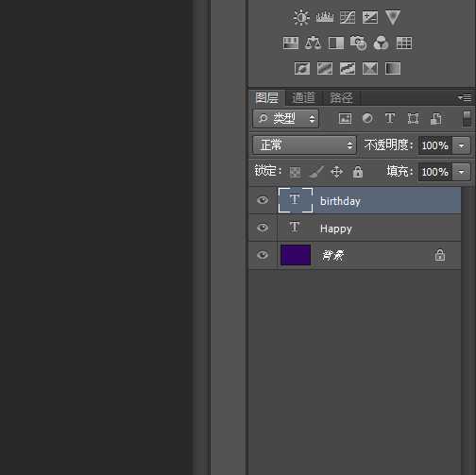
Task: Lock transparent pixels of the layer
Action: pyautogui.click(x=296, y=172)
